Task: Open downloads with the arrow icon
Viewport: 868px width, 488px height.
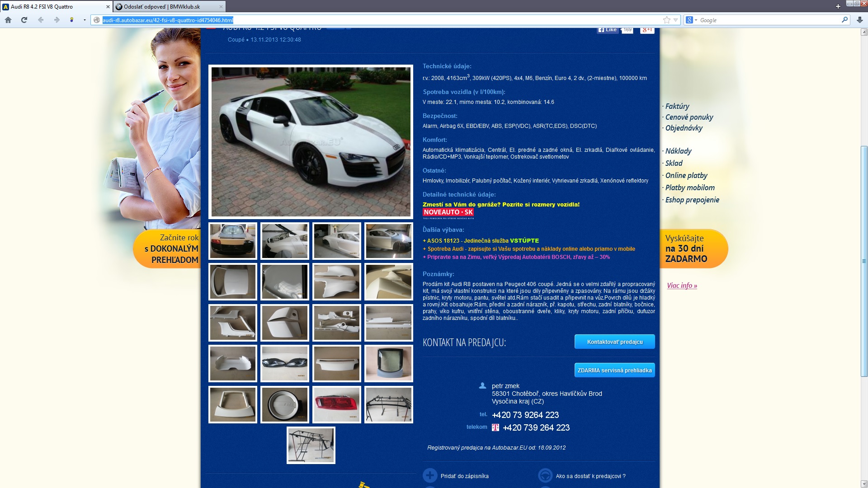Action: pos(859,20)
